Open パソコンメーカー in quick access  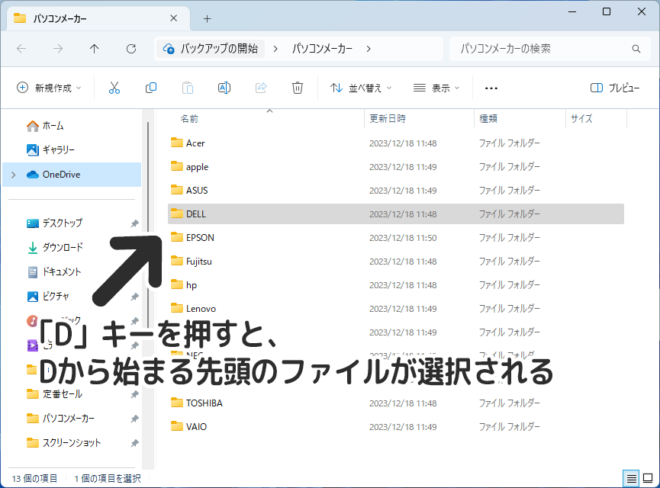(60, 419)
